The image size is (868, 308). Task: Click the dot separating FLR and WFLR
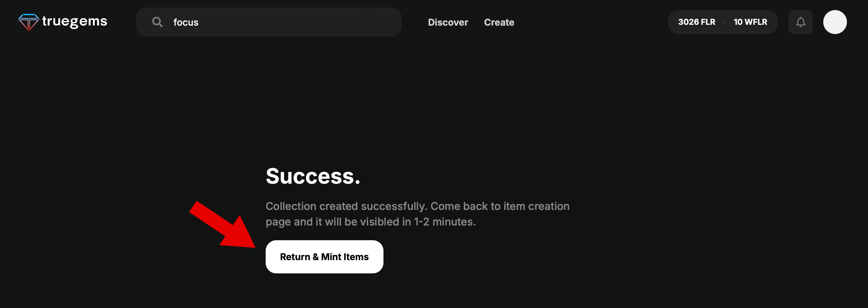[724, 22]
